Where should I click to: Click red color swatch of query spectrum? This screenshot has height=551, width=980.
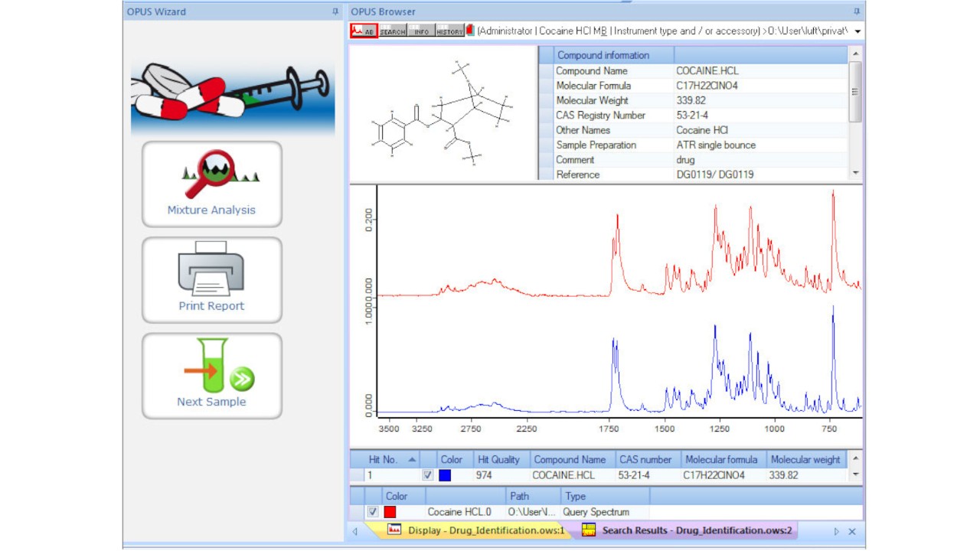390,512
